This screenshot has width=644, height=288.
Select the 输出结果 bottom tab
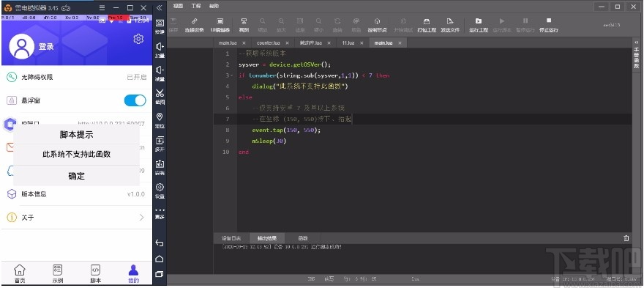click(x=267, y=238)
